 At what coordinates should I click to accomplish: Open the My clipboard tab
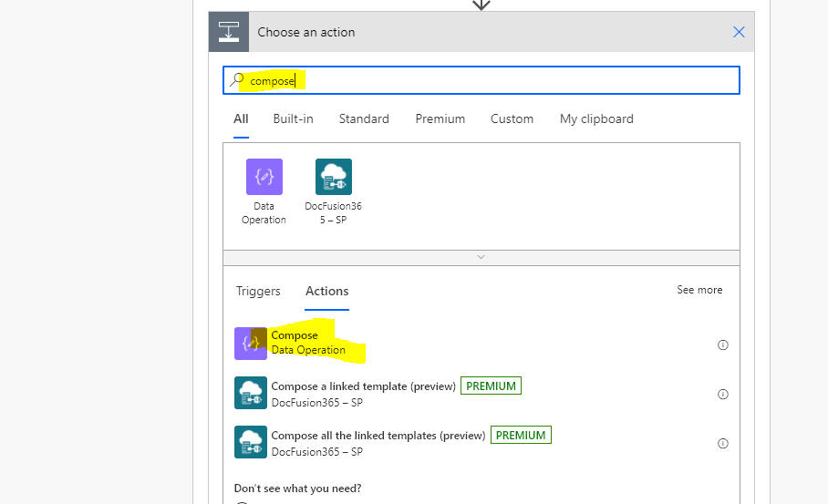point(596,119)
